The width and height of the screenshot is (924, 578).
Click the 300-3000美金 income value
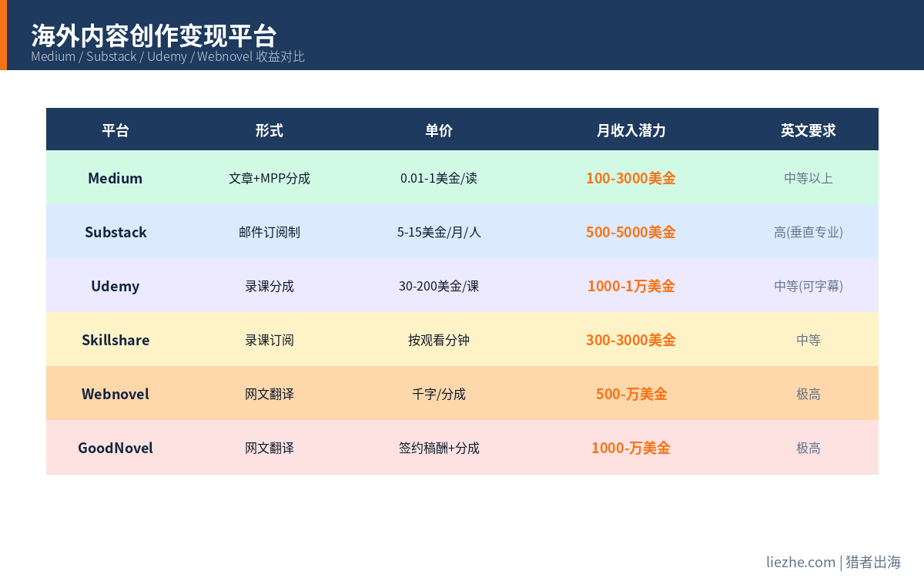point(631,340)
